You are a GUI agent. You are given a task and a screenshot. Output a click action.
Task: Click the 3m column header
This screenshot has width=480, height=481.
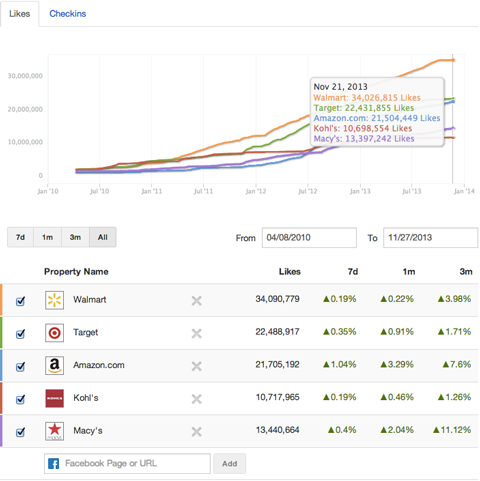point(466,272)
